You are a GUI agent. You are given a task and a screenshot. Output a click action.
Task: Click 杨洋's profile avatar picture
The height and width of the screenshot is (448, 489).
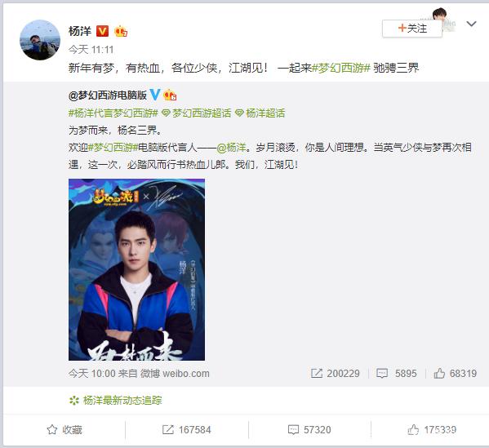coord(40,40)
